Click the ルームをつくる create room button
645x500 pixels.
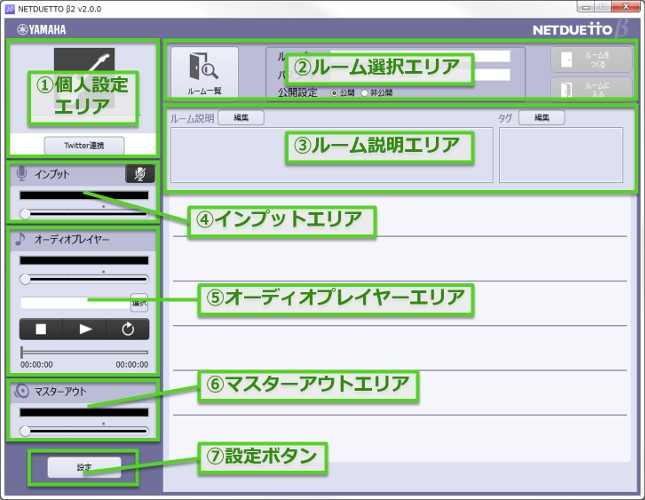[x=591, y=60]
